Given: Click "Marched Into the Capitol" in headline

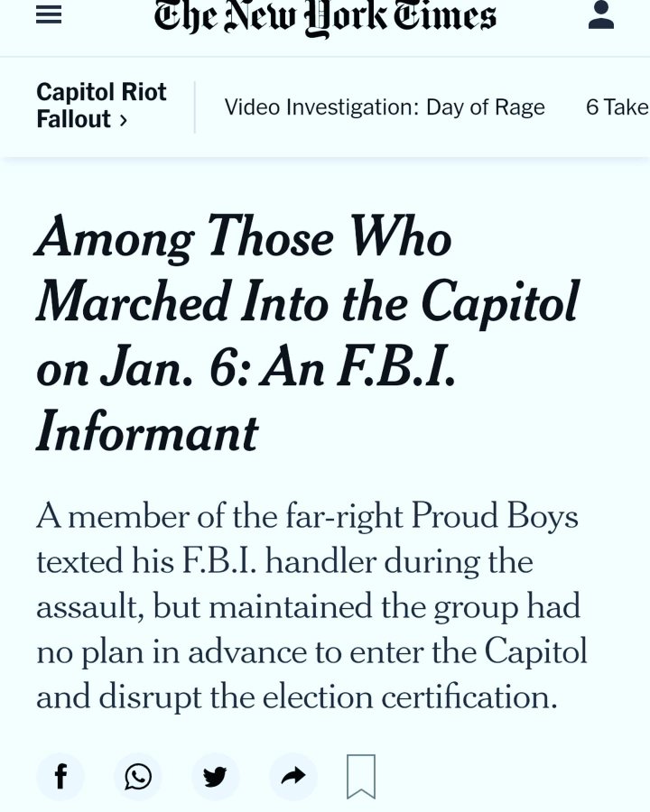Looking at the screenshot, I should point(307,303).
